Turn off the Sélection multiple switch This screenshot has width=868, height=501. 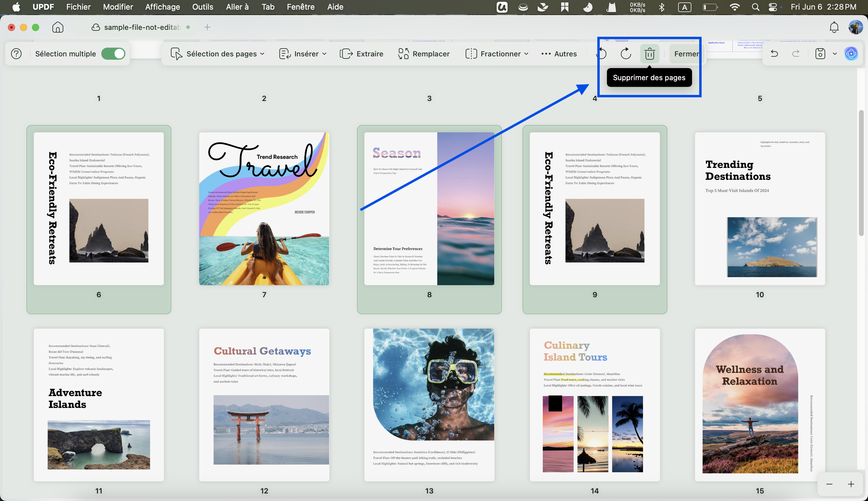point(113,54)
